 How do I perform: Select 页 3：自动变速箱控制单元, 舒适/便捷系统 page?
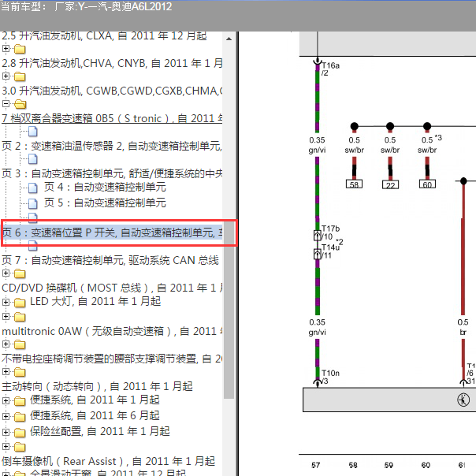coord(112,173)
